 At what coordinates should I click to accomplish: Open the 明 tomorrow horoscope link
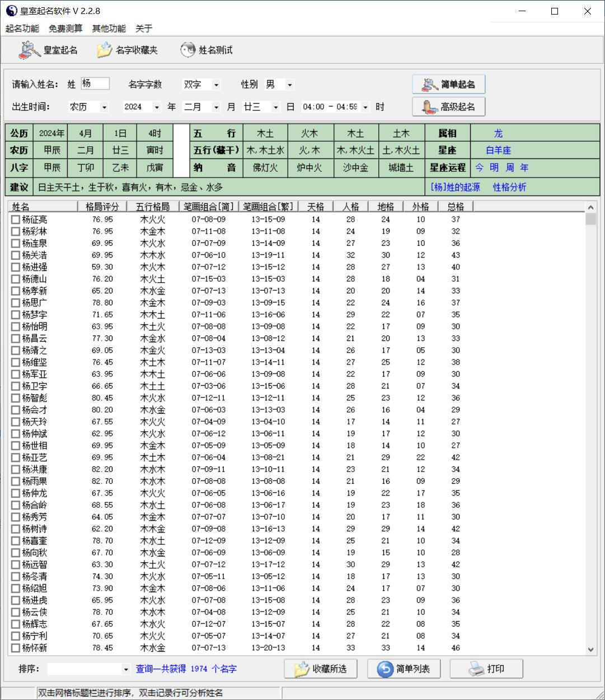click(494, 167)
